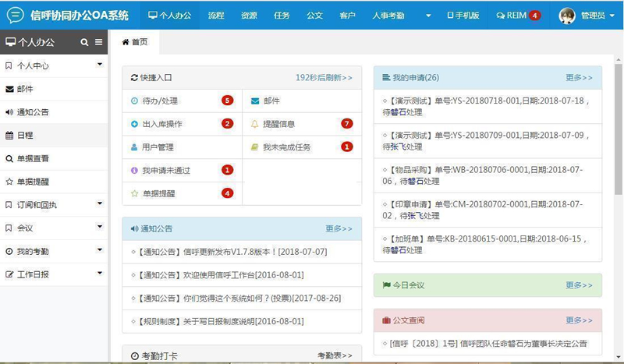The image size is (624, 364).
Task: Click the refresh icon beside 快捷入口
Action: tap(134, 78)
